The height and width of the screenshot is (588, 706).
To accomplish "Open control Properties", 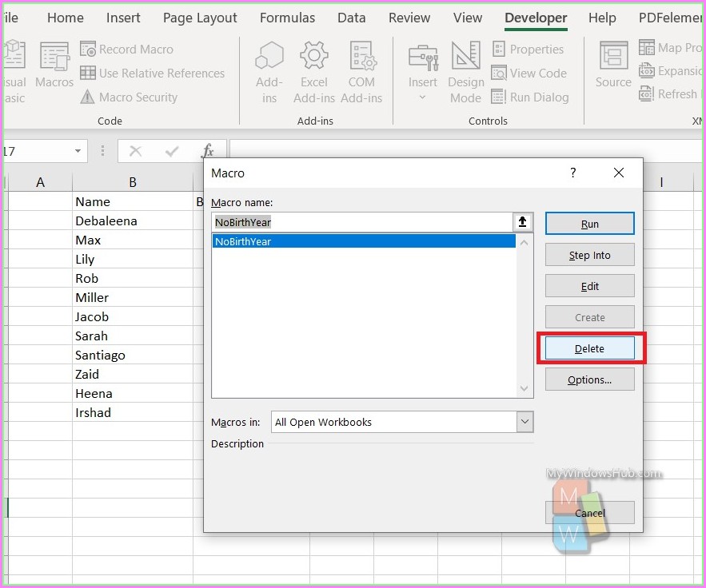I will pyautogui.click(x=527, y=49).
